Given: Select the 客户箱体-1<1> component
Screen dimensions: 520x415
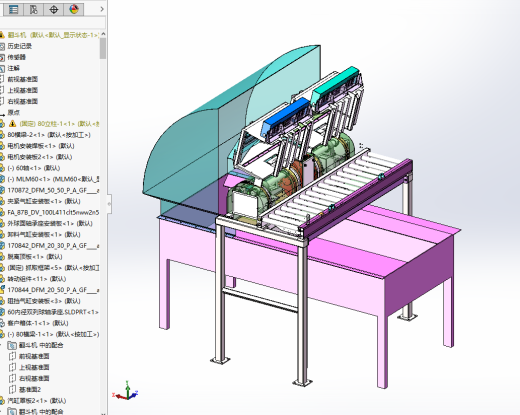Looking at the screenshot, I should click(x=38, y=323).
